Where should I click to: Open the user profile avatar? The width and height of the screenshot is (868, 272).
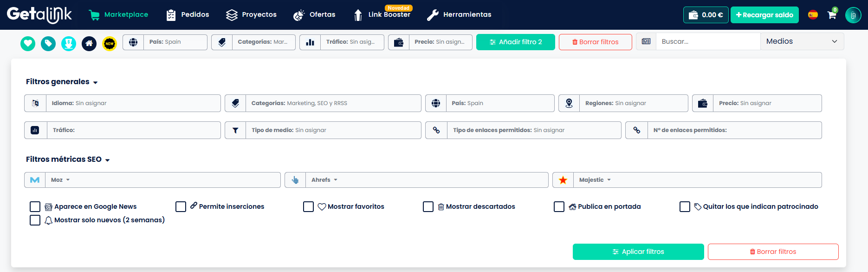[853, 15]
